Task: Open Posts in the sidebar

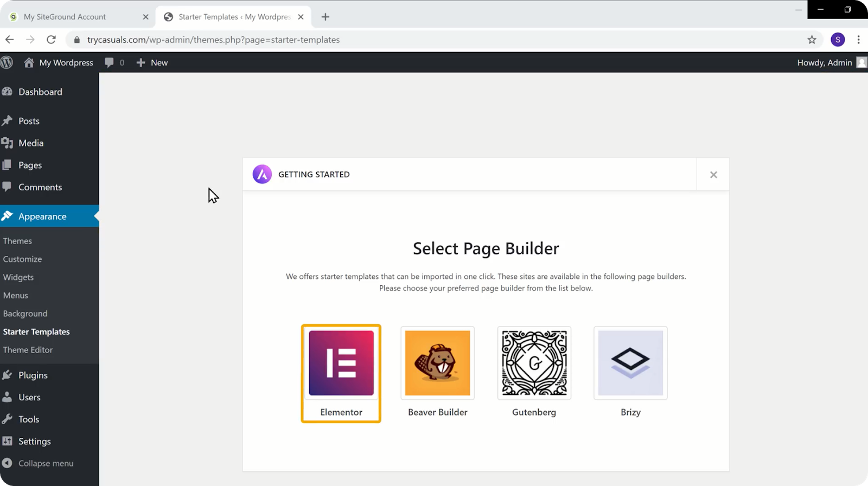Action: [x=49, y=121]
